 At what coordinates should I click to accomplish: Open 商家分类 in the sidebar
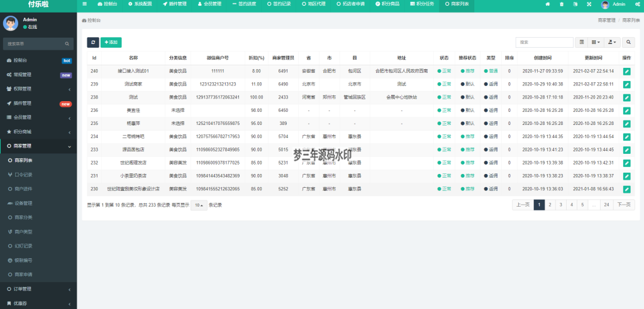(38, 217)
